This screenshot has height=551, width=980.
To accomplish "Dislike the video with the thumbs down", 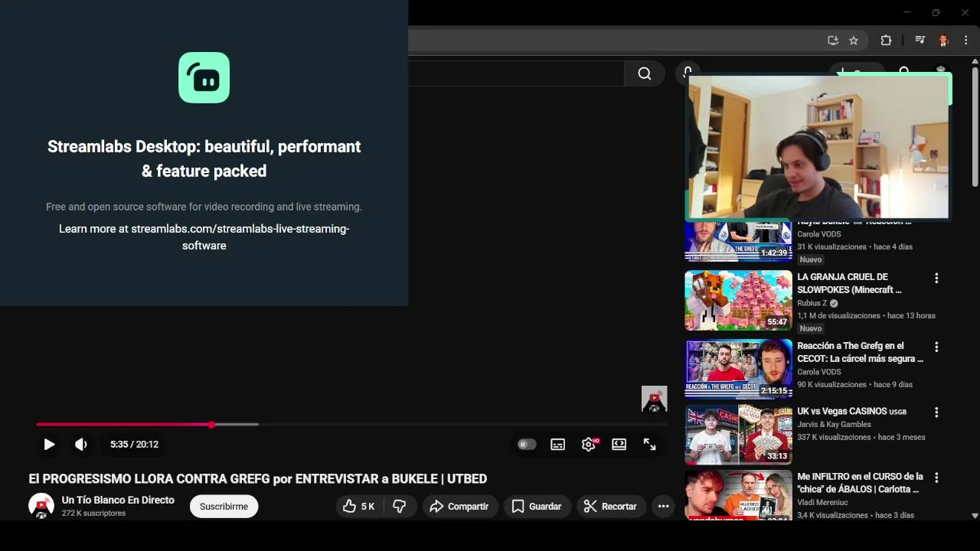I will click(400, 507).
